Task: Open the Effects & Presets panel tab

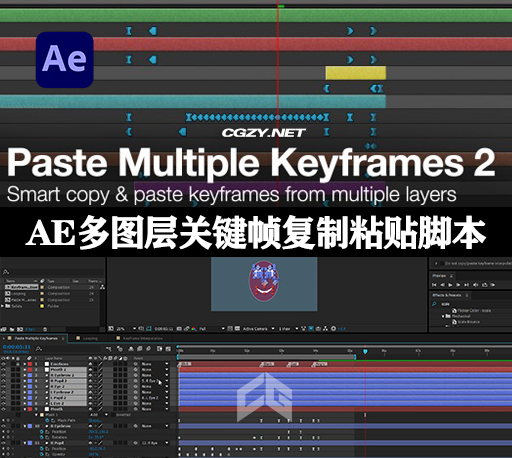Action: pos(447,295)
